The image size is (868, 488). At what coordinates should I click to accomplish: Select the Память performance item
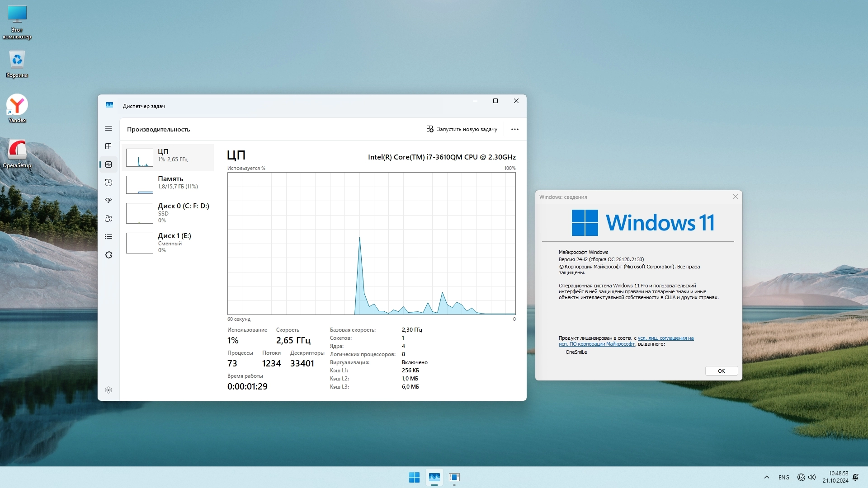point(168,183)
